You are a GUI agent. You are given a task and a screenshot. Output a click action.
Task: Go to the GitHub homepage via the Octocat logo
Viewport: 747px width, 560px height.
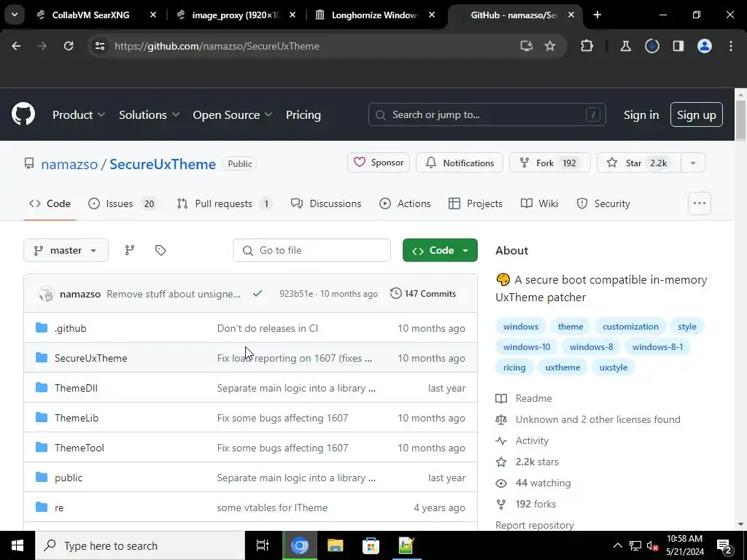click(23, 114)
